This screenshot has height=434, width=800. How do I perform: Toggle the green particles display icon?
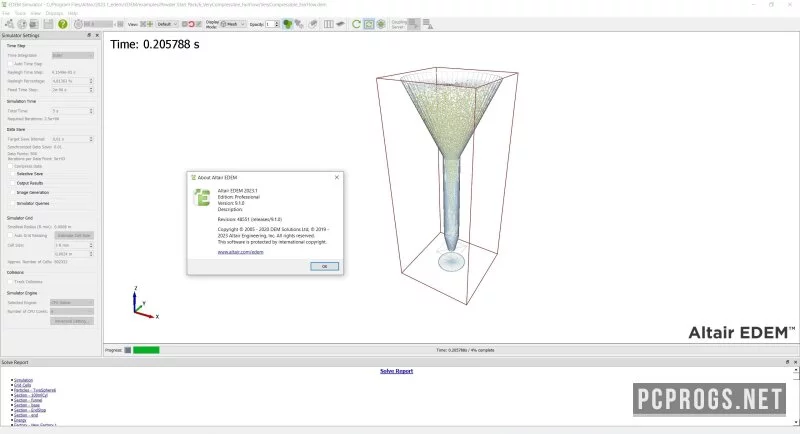[287, 24]
